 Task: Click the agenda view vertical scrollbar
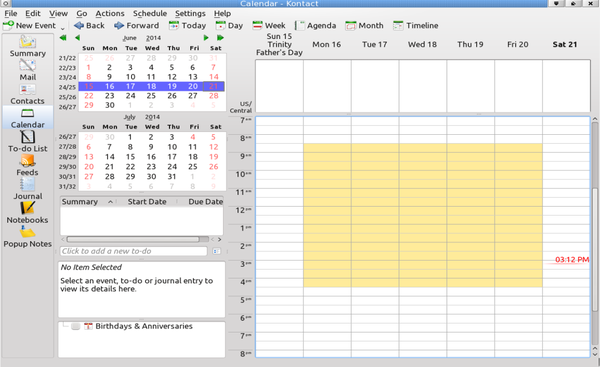(x=595, y=249)
